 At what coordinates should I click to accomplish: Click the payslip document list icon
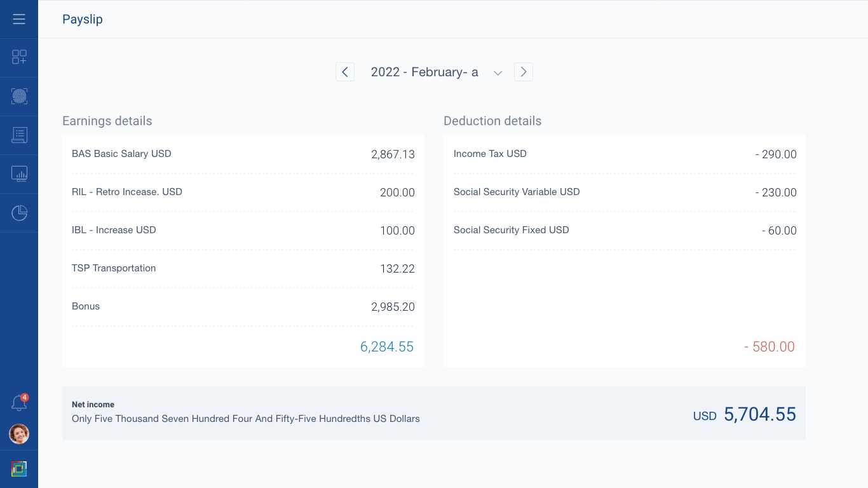(19, 135)
